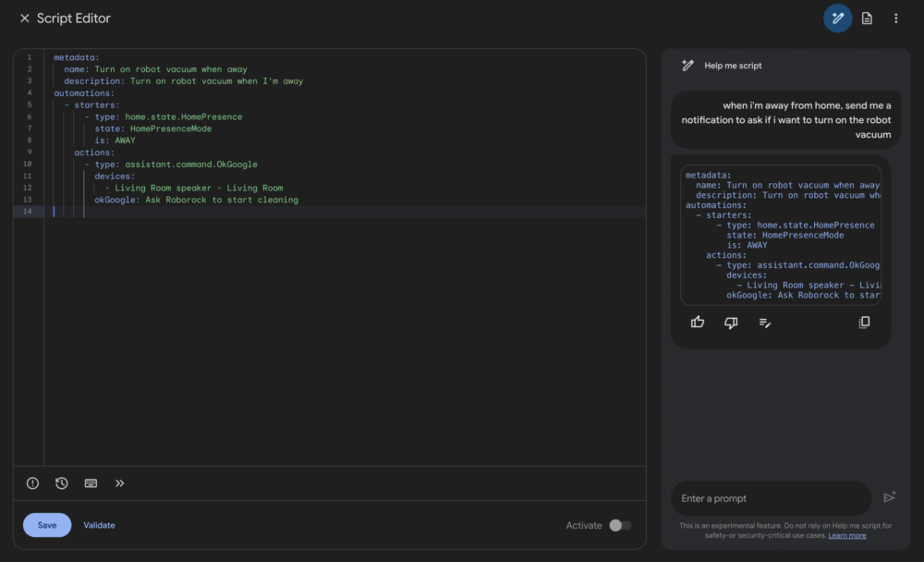Open the Learn more link
Screen dimensions: 924x562
pos(846,534)
